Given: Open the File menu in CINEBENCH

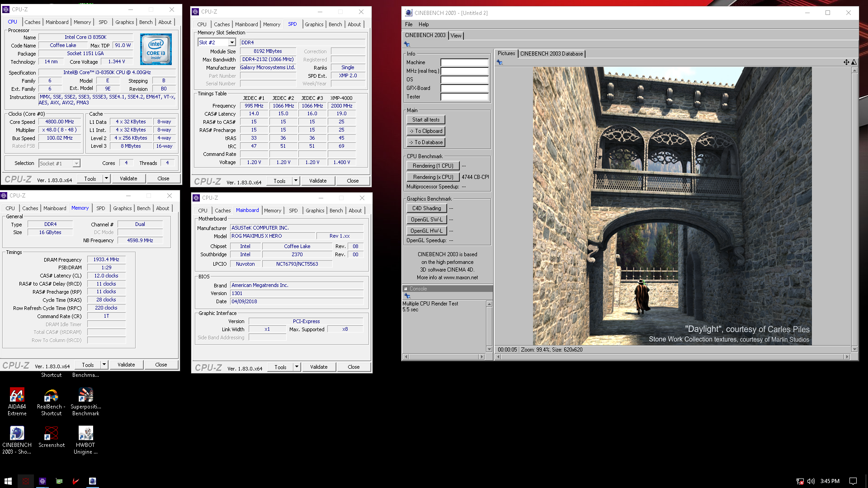Looking at the screenshot, I should coord(409,24).
